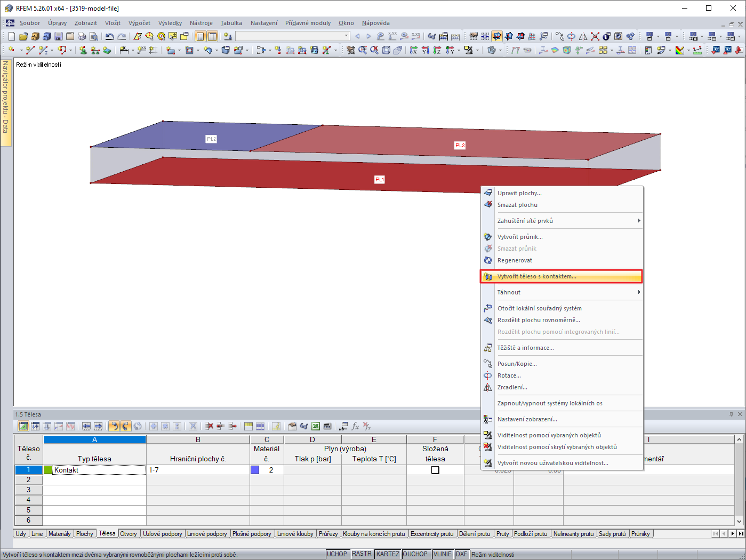The width and height of the screenshot is (746, 560).
Task: Switch to the Plochy table tab
Action: tap(84, 534)
